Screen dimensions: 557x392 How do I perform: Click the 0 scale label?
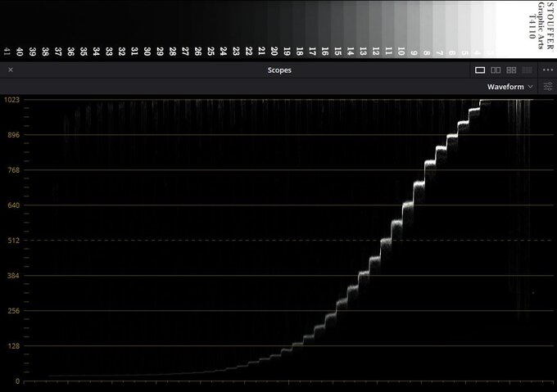tap(17, 381)
